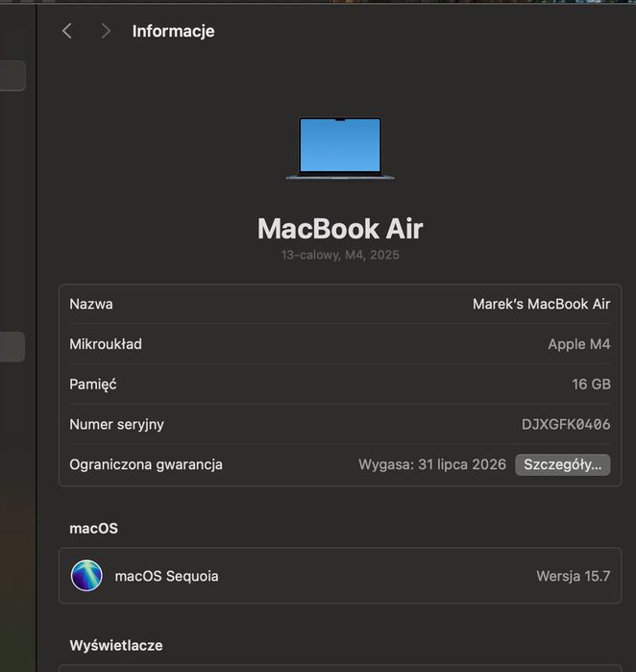The height and width of the screenshot is (672, 636).
Task: Click the 'Wersja 15.7' version text
Action: click(x=573, y=576)
